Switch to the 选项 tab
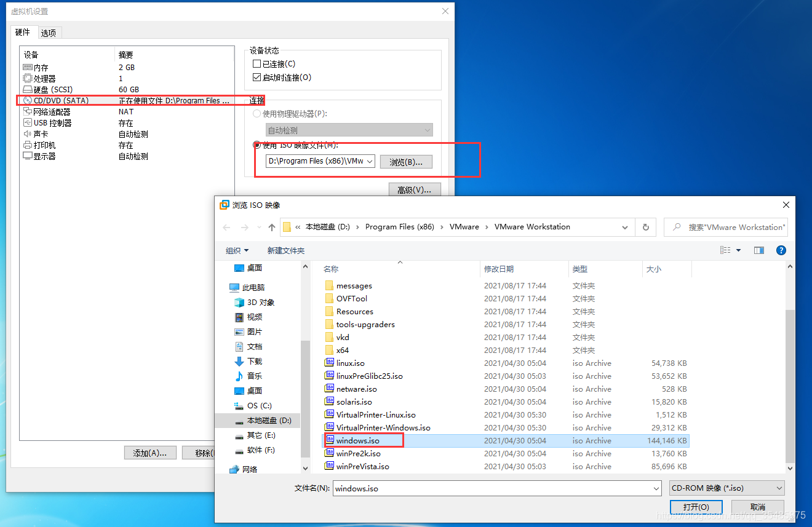 point(49,33)
